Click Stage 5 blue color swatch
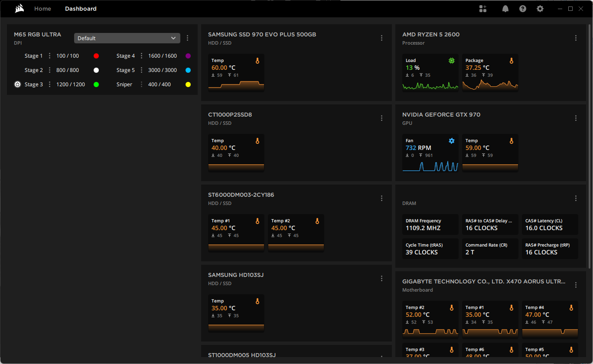 coord(188,70)
